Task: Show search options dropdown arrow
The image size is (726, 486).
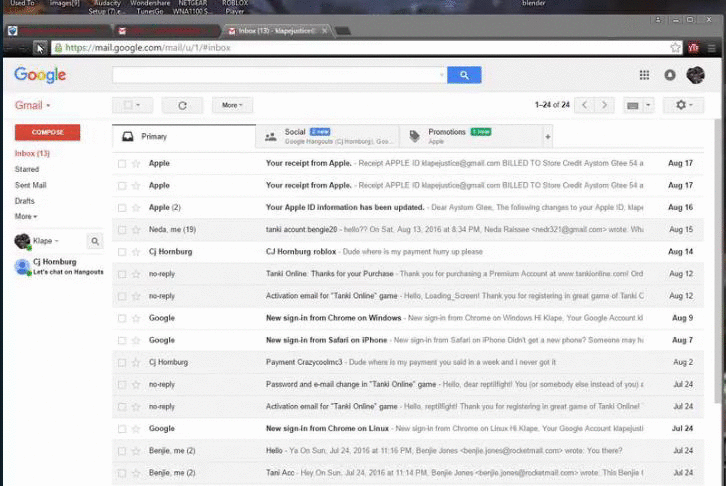Action: point(442,75)
